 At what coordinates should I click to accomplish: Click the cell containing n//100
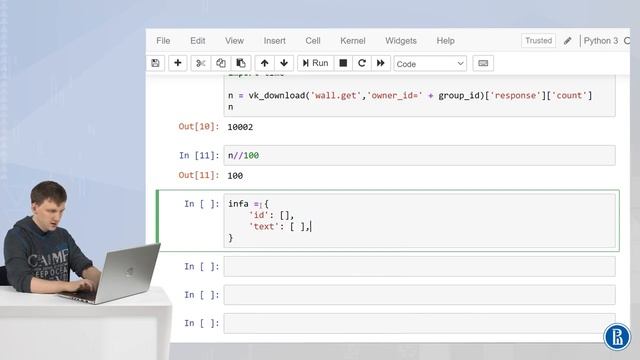pos(419,156)
